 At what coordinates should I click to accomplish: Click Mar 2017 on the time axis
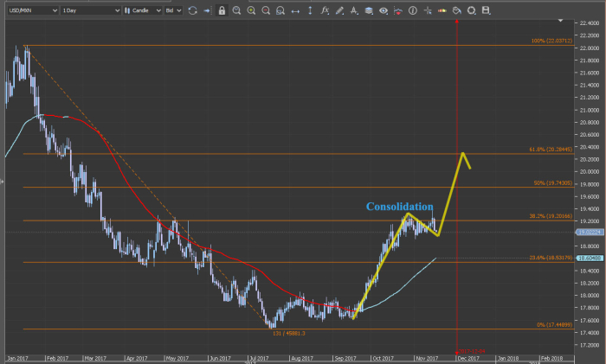point(95,358)
